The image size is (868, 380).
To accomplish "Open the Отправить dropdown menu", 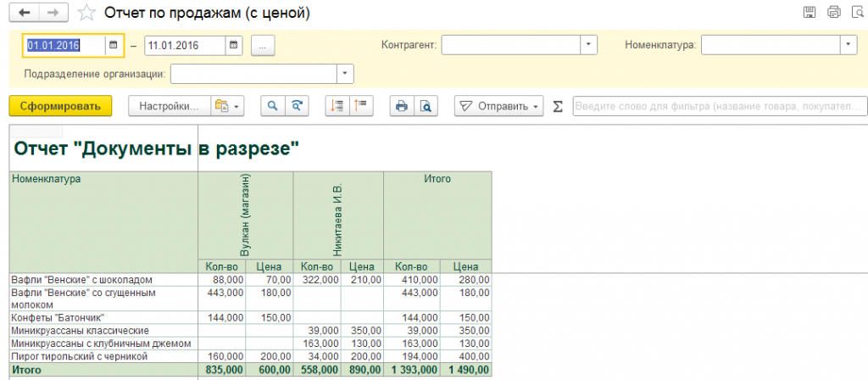I will 499,106.
